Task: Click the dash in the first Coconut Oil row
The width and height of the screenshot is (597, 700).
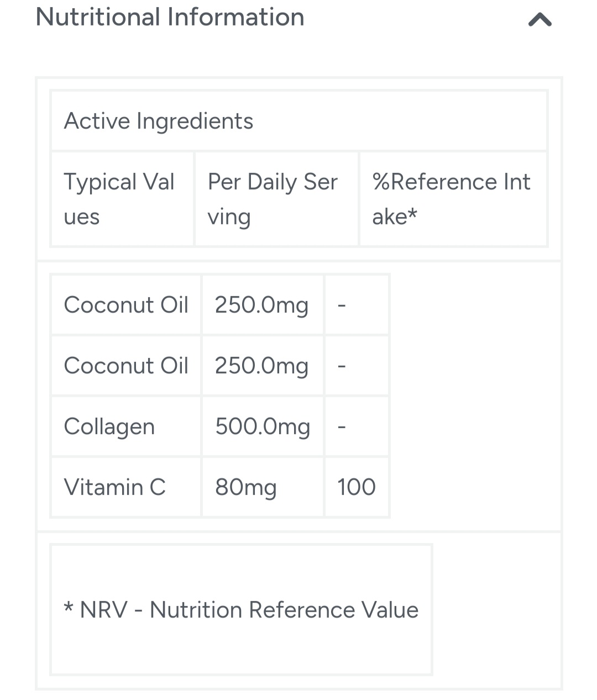Action: pos(342,305)
